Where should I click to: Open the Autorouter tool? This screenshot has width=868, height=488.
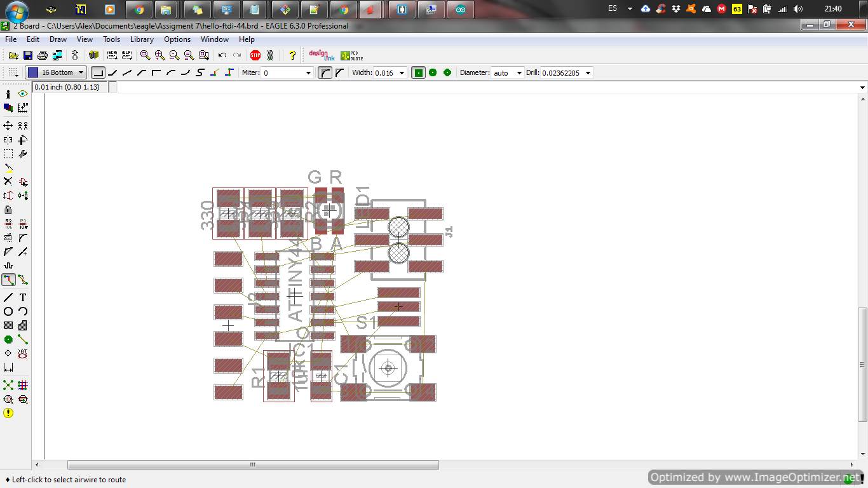tap(23, 385)
